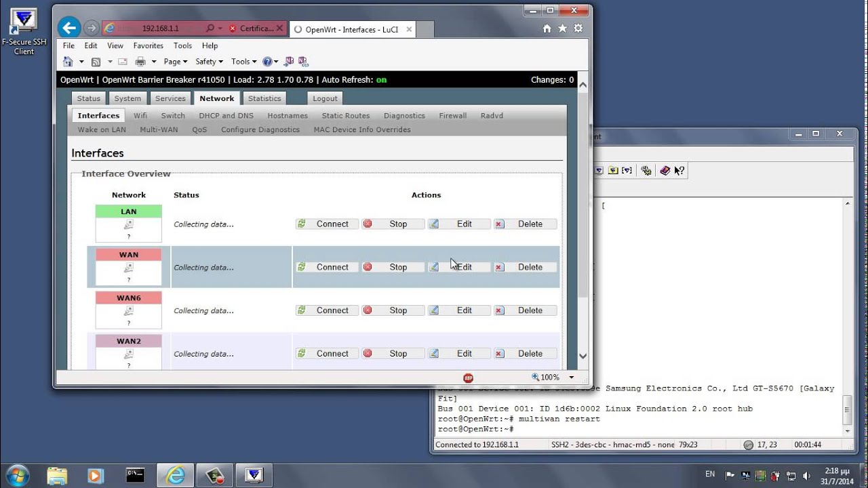Viewport: 868px width, 488px height.
Task: Click the Adblock ABP icon in status bar
Action: coord(468,378)
